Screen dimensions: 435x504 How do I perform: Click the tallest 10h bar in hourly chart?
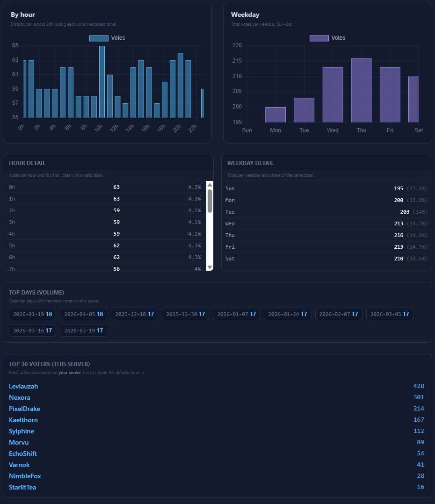click(x=102, y=82)
